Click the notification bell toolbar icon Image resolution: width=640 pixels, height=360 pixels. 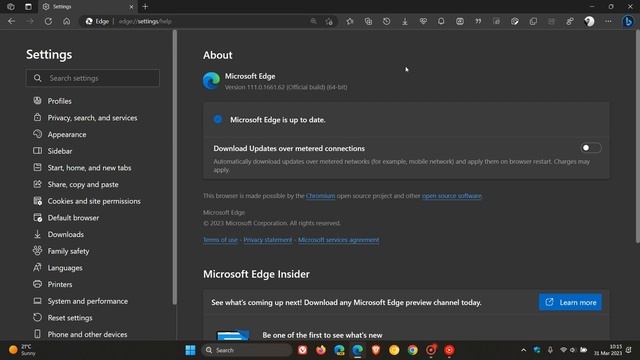tap(441, 21)
